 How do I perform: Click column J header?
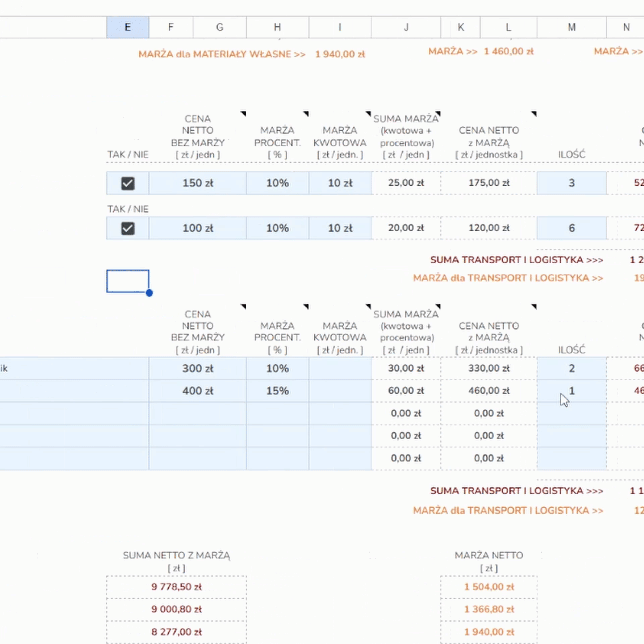click(406, 27)
